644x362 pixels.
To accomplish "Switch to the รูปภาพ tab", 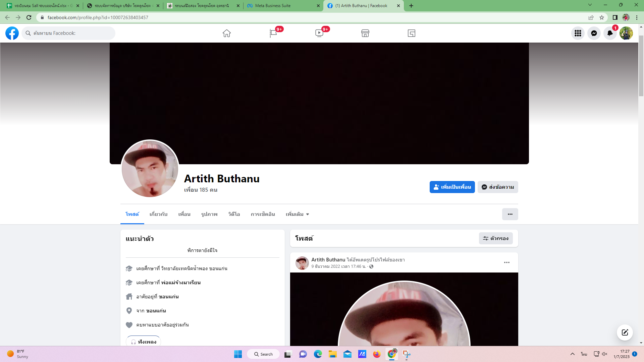I will (209, 214).
